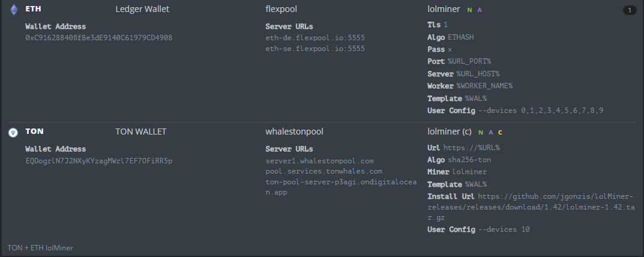Click the ETH wallet address text
Viewport: 644px width, 257px height.
point(98,38)
